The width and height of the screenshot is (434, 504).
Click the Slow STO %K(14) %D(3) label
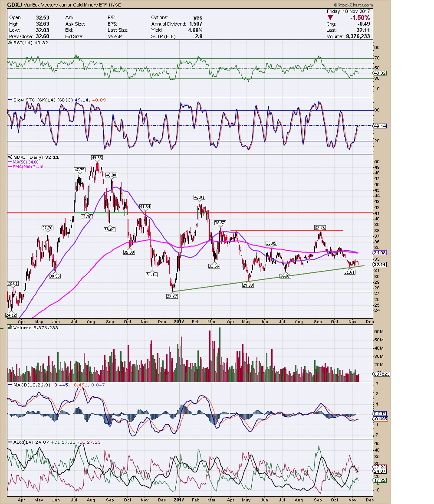43,100
